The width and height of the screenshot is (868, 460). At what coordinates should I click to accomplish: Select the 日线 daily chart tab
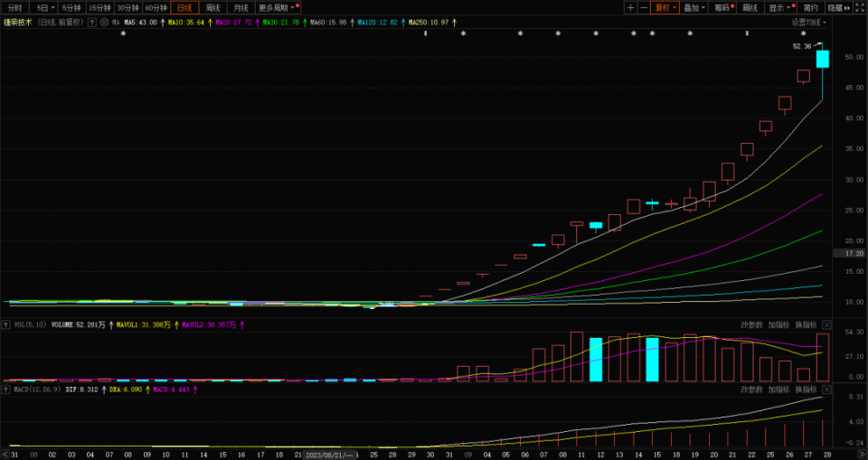coord(184,8)
